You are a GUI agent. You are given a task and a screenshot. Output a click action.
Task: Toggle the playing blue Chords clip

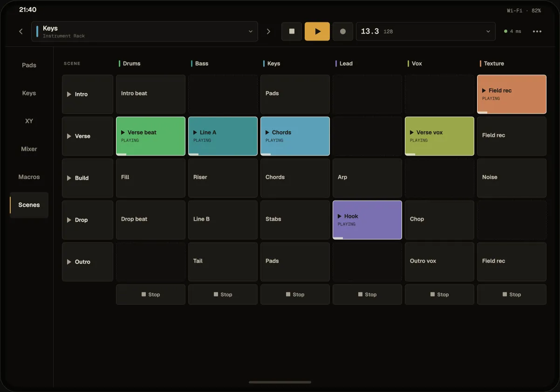coord(295,136)
